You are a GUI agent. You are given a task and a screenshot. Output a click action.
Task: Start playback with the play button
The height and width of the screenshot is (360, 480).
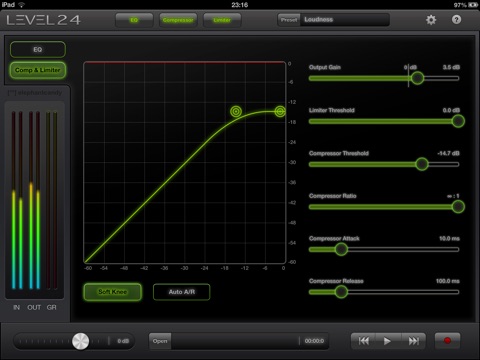(387, 341)
